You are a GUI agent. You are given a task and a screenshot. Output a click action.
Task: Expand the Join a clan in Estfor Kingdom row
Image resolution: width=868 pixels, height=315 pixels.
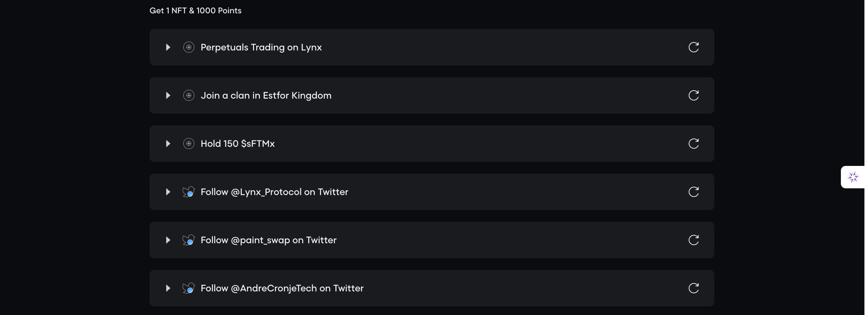coord(168,95)
